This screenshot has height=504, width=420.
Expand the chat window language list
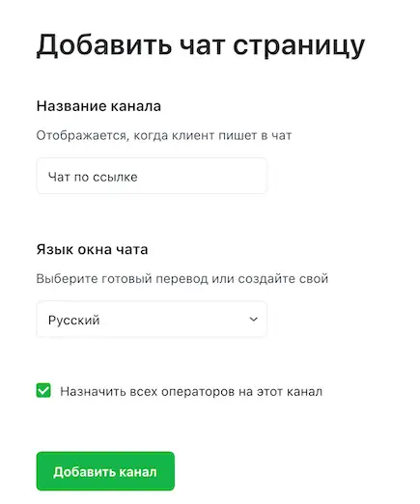pos(152,320)
